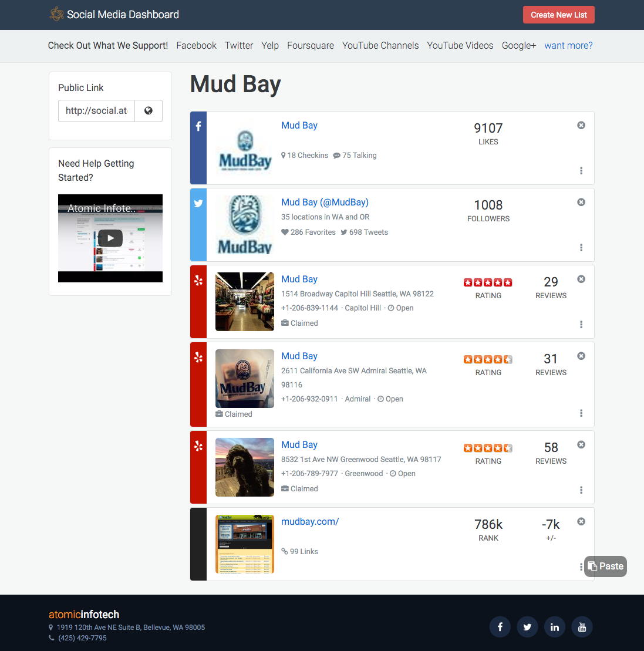Select YouTube Videos in support bar

point(460,46)
